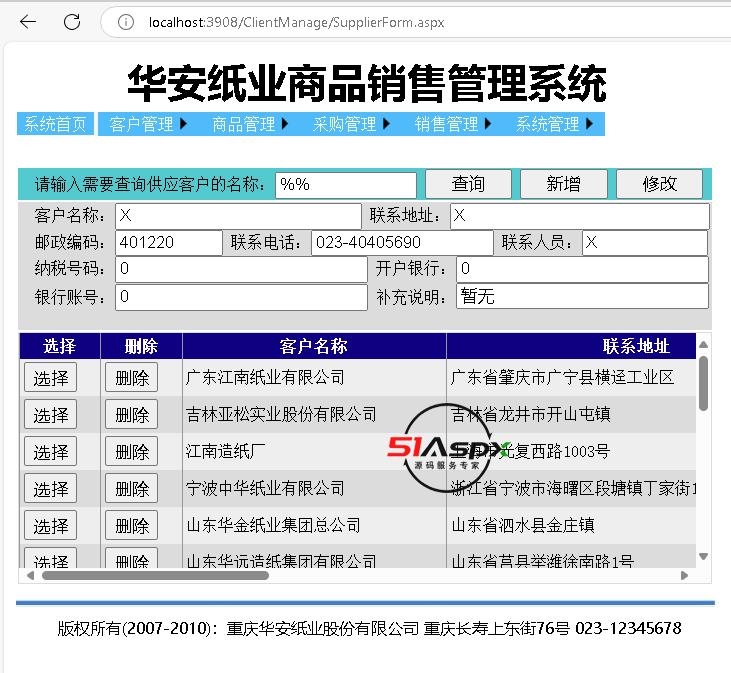Click the site info icon in address bar
The image size is (731, 673).
pyautogui.click(x=125, y=22)
